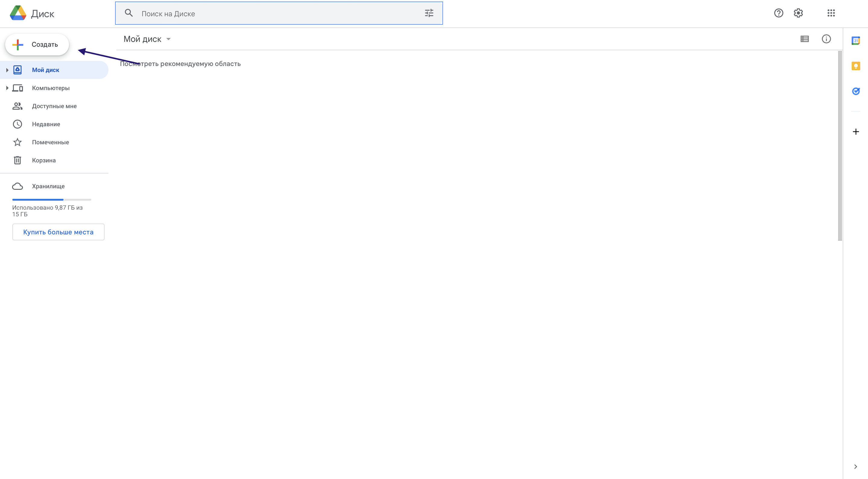868x479 pixels.
Task: Go to Доступные мне section
Action: click(54, 106)
